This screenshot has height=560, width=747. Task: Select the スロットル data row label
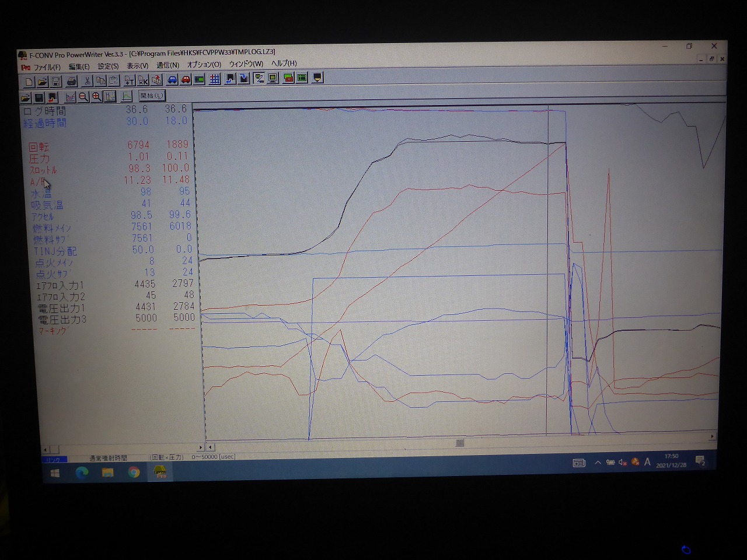pos(43,170)
